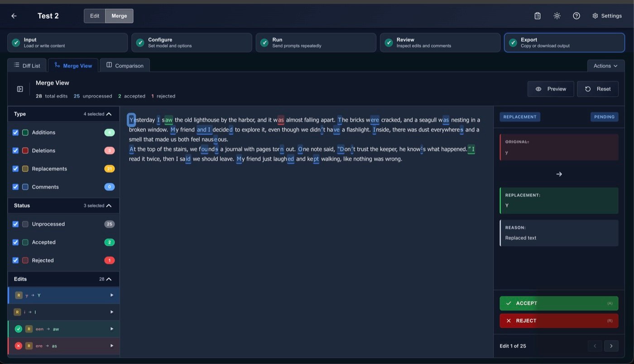Go to next edit arrow

click(x=611, y=346)
